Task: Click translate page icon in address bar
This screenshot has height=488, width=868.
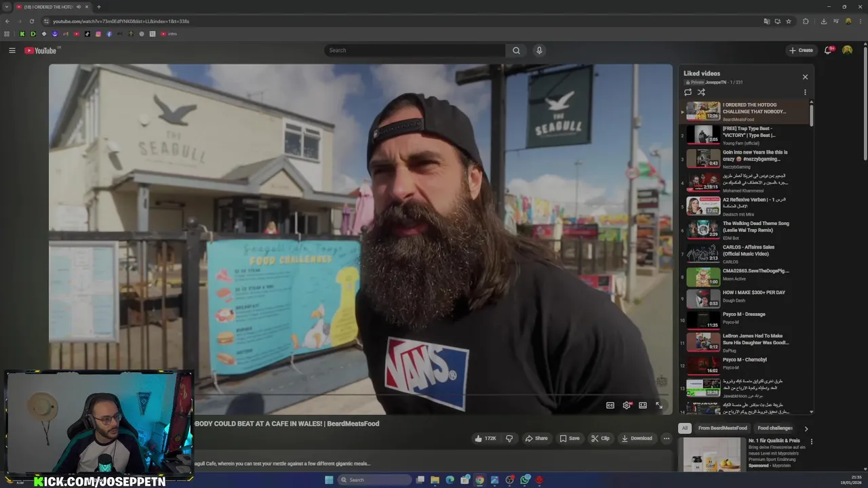Action: [767, 21]
